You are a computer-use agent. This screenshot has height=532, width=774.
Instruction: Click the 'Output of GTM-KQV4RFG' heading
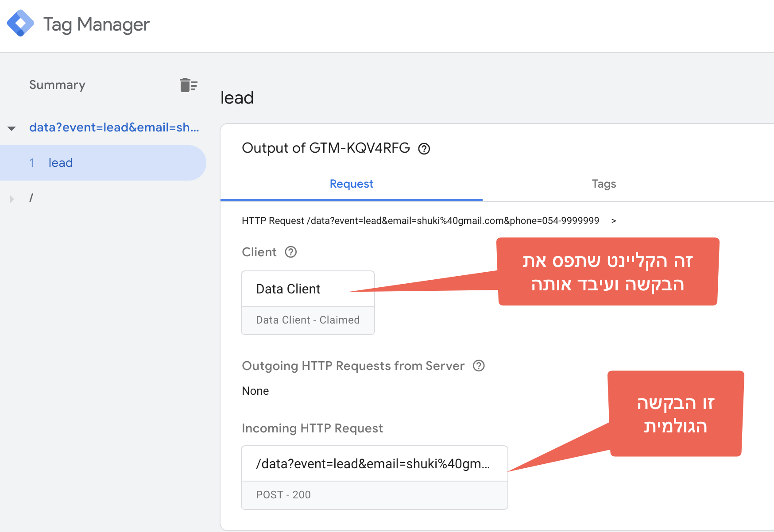tap(326, 148)
